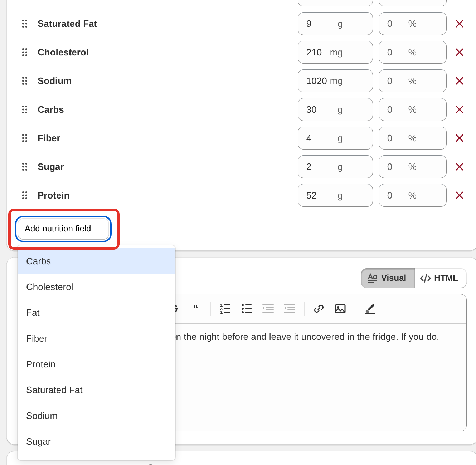
Task: Remove the Saturated Fat nutrition row
Action: tap(460, 24)
